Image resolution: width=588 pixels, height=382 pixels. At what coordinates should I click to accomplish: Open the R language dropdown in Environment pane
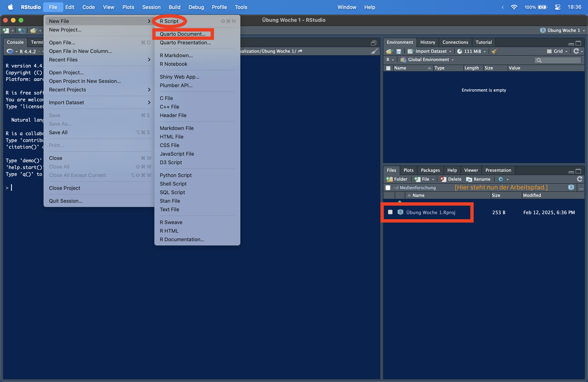click(x=393, y=60)
